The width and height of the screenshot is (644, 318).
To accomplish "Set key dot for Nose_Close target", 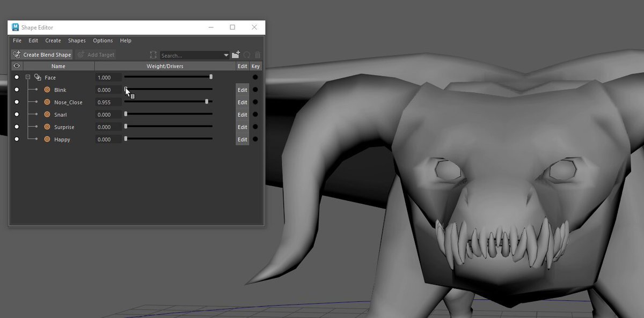I will [x=255, y=102].
